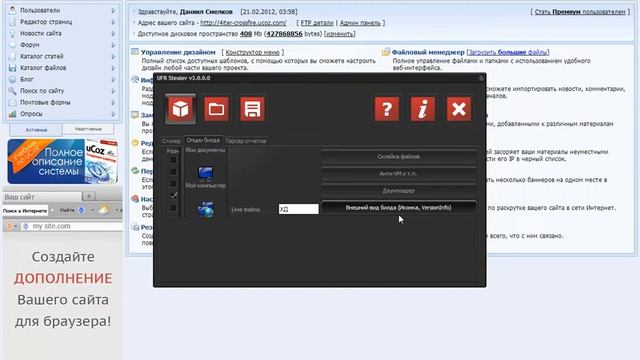The width and height of the screenshot is (640, 360).
Task: Tick the checkbox beside the network globe icon
Action: coord(173,208)
